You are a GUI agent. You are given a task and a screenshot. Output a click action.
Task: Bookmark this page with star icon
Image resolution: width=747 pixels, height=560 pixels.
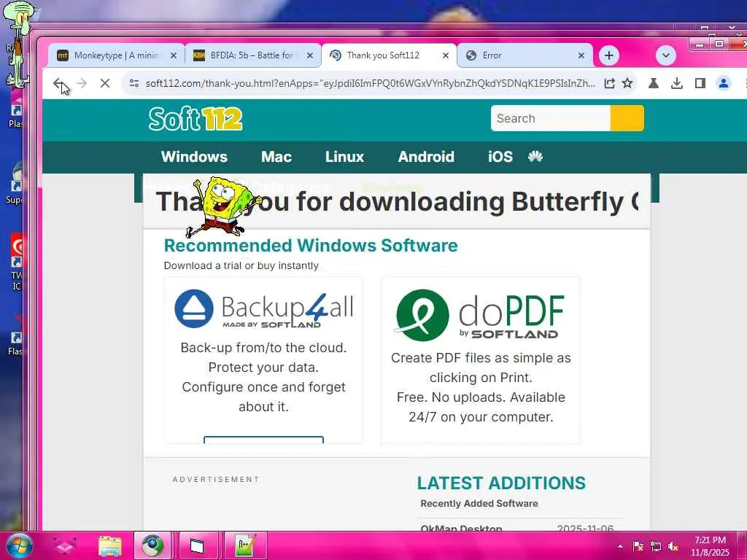627,83
